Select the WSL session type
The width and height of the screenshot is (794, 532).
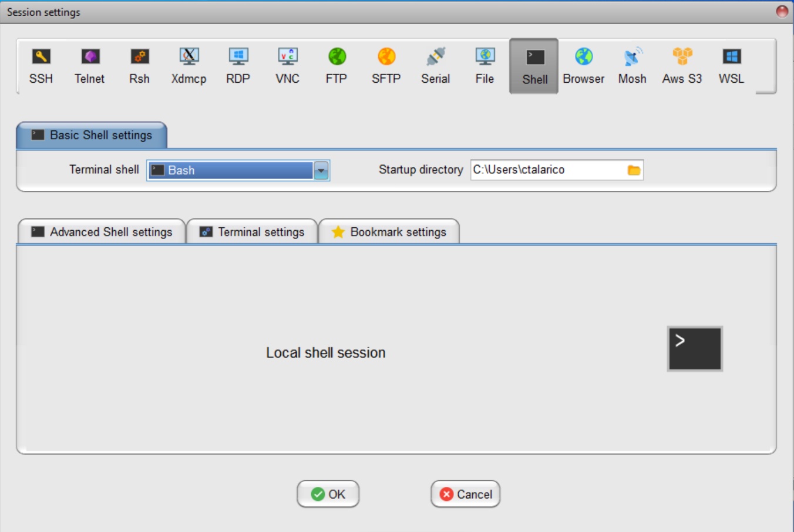click(731, 66)
